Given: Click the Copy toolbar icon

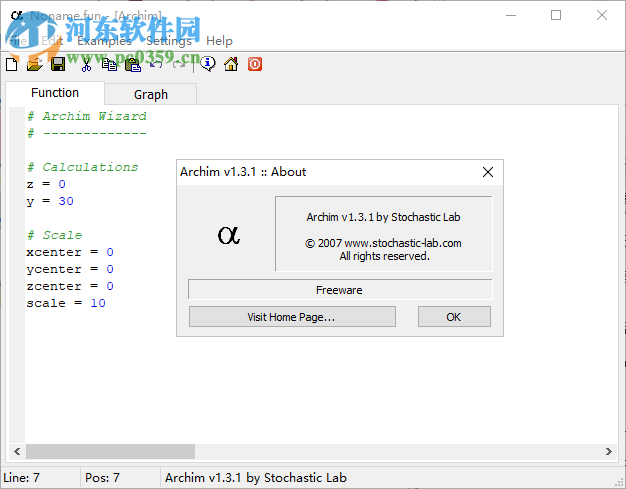Looking at the screenshot, I should click(109, 64).
